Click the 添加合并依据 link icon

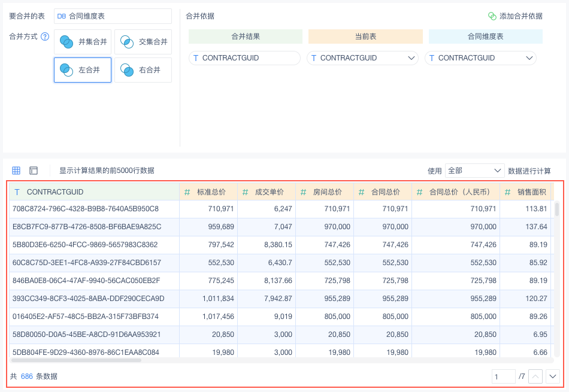point(492,16)
